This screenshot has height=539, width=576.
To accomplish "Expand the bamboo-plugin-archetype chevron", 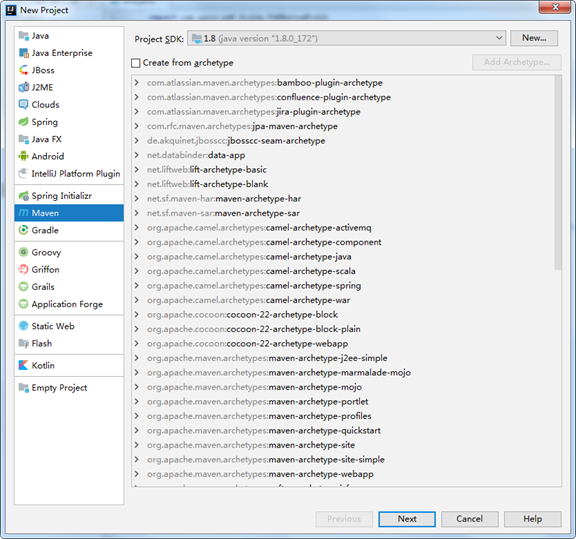I will 136,82.
